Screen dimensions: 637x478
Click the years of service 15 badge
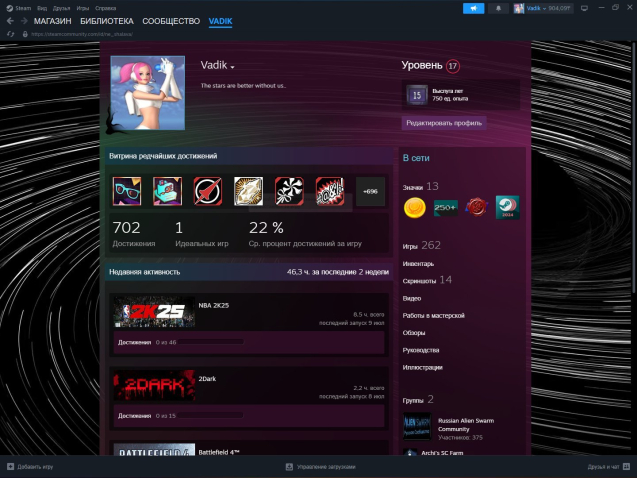[417, 95]
